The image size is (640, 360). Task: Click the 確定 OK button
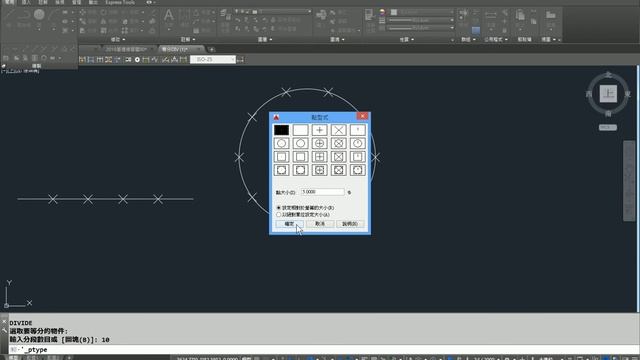[289, 224]
